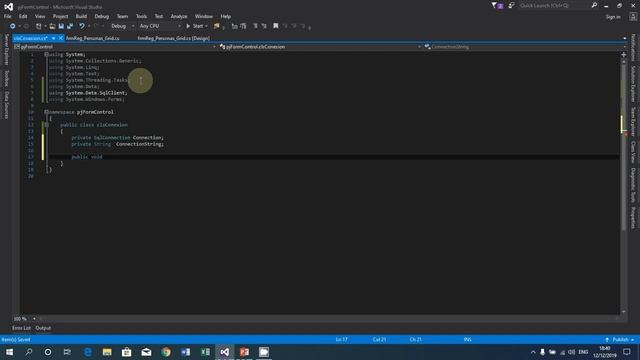Click the Navigate Backward toolbar icon
This screenshot has width=640, height=360.
tap(13, 26)
